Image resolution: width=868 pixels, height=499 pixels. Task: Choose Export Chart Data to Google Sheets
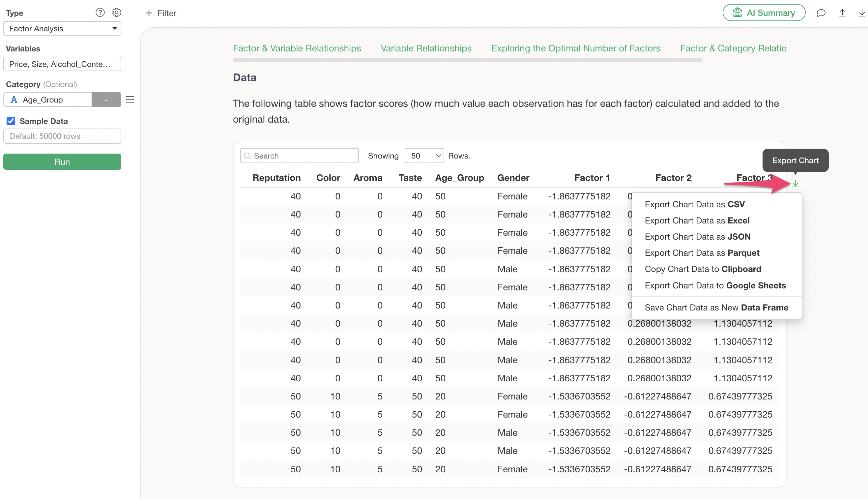point(715,285)
